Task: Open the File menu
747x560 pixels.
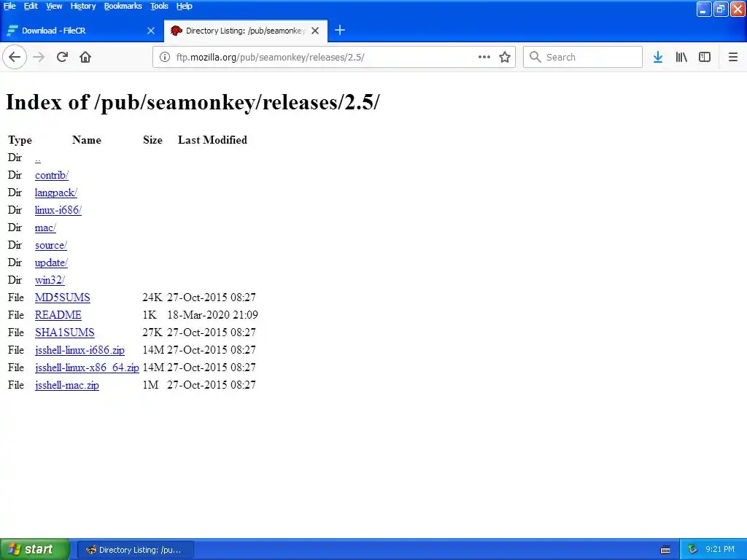Action: click(x=9, y=6)
